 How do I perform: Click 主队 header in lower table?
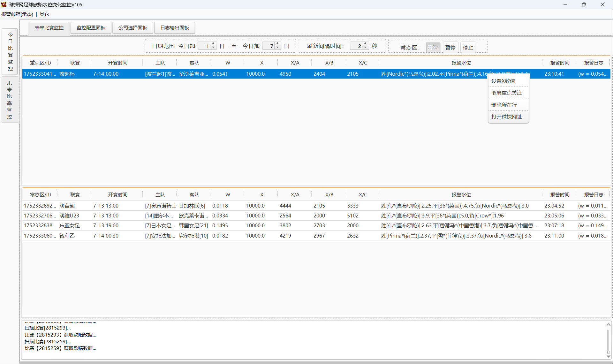click(160, 195)
